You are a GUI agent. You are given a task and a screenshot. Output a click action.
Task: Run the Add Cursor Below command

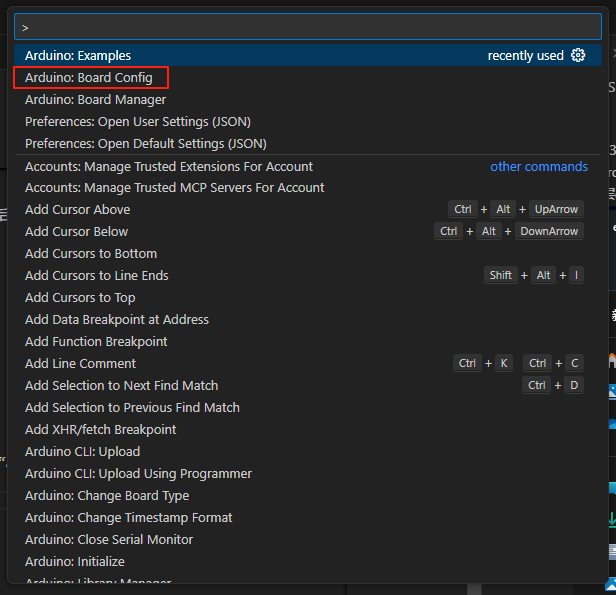point(308,231)
